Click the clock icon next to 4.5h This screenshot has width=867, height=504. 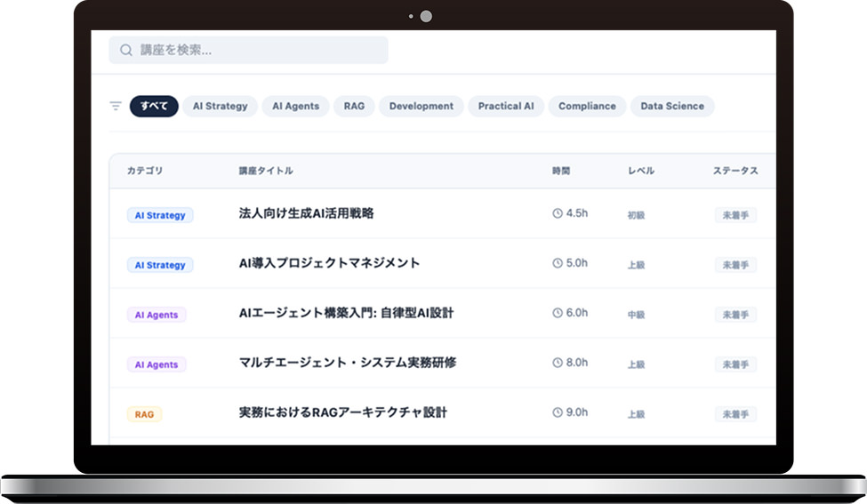click(558, 213)
